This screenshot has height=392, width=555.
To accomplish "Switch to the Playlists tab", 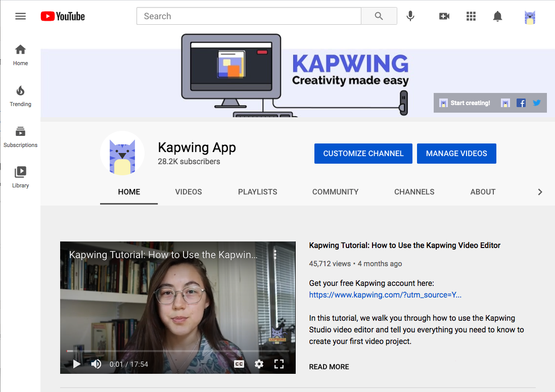I will pos(258,192).
